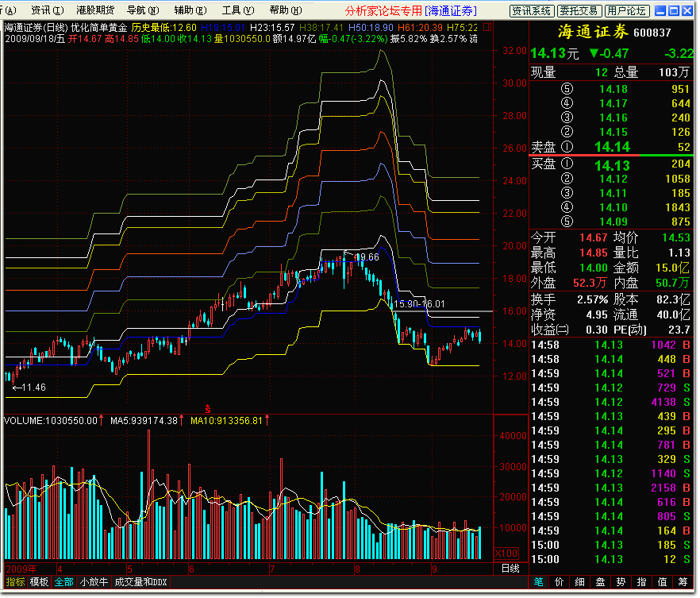Click the 11.46 low price annotation
This screenshot has height=598, width=700.
tap(29, 388)
